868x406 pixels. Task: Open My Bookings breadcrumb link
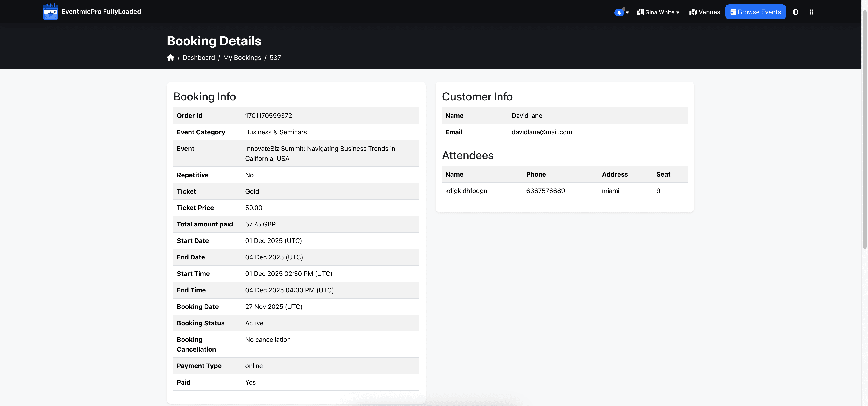tap(242, 58)
